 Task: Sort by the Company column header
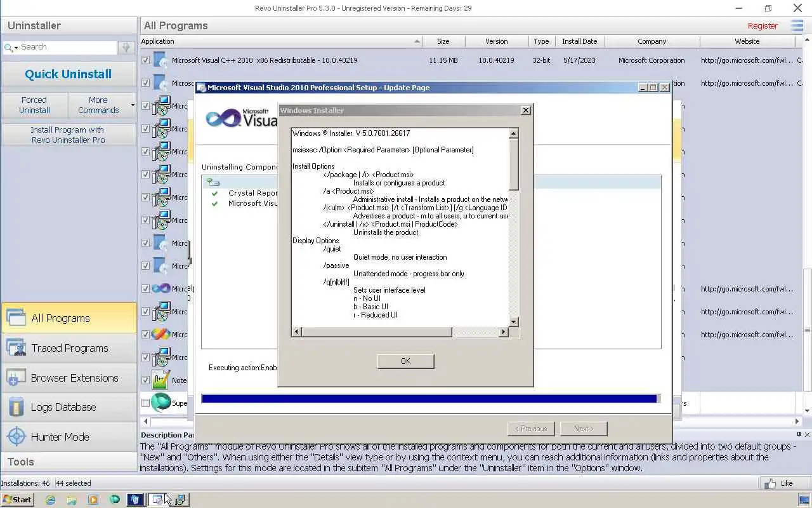[x=652, y=41]
